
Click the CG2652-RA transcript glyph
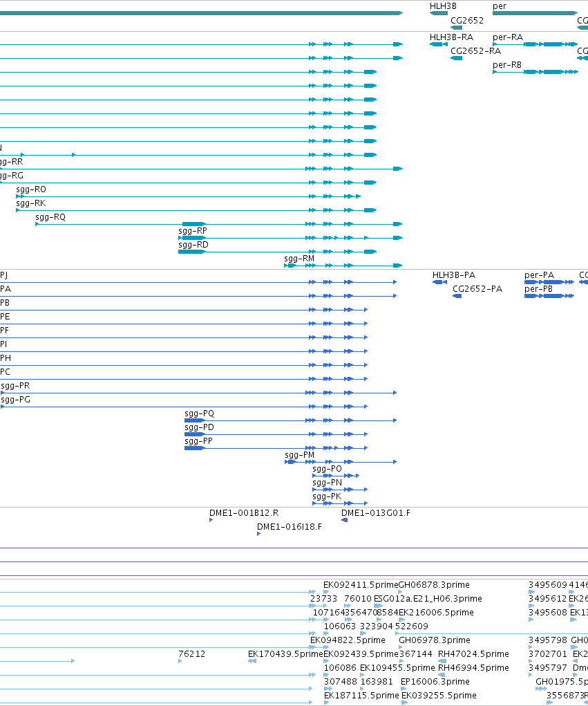457,58
